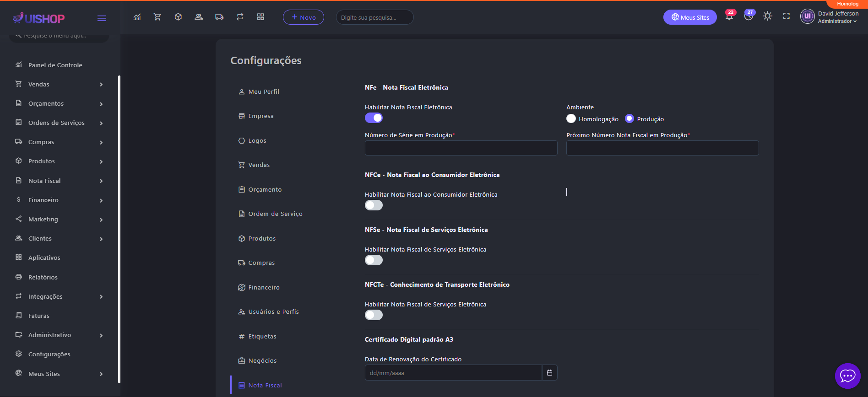
Task: Focus the Número de Série em Produção field
Action: [461, 148]
